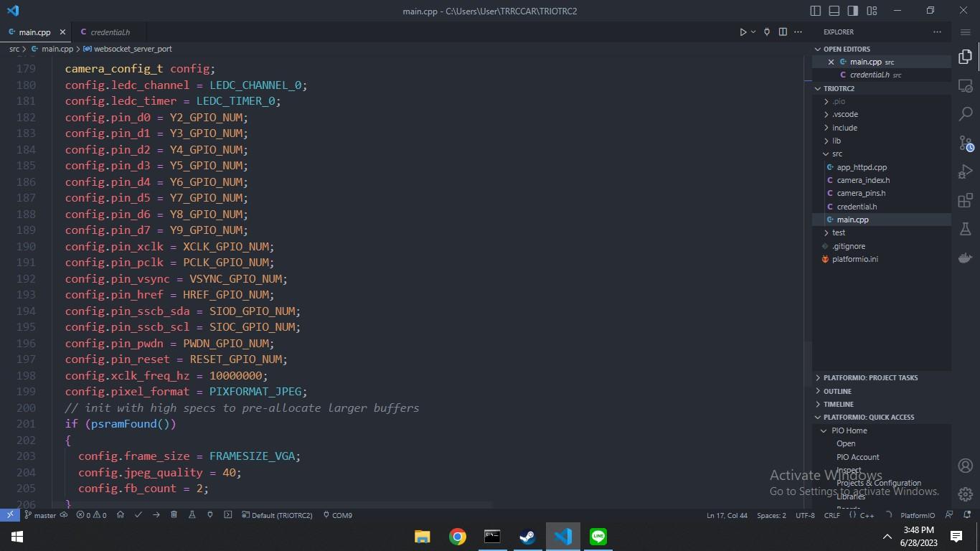Expand the PLATFORMIO: PROJECT TASKS section
This screenshot has height=551, width=980.
(882, 377)
